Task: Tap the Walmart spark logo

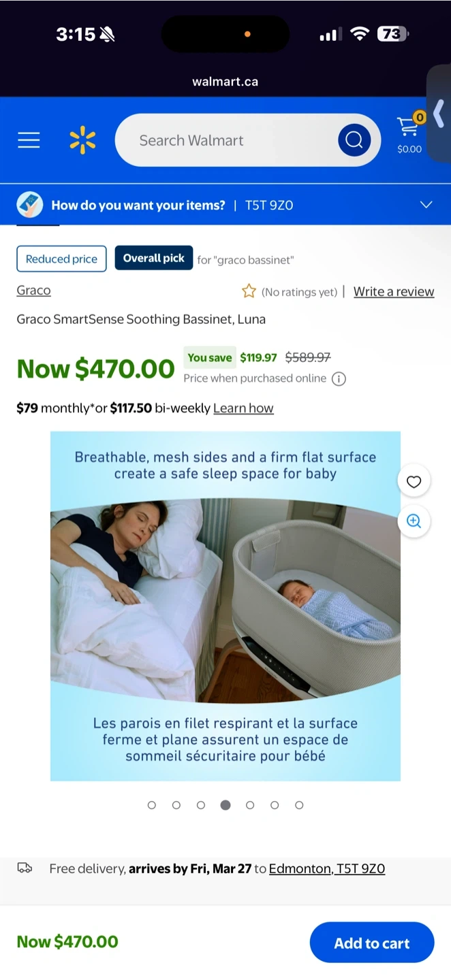Action: click(x=82, y=140)
